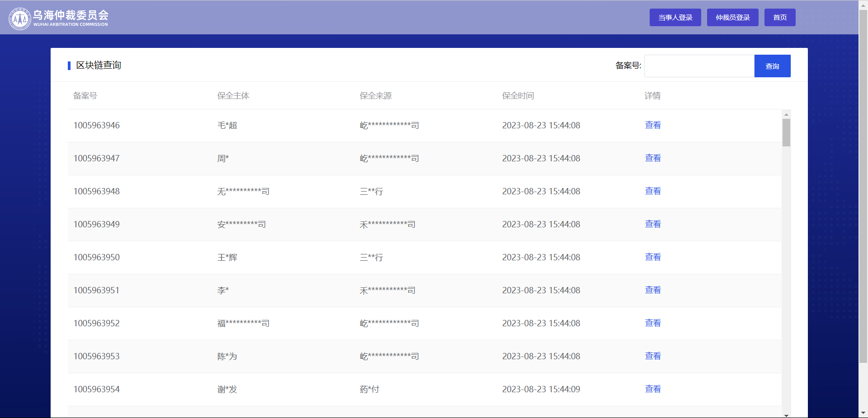Select the 保全时间 column header
The image size is (868, 418).
pyautogui.click(x=518, y=96)
